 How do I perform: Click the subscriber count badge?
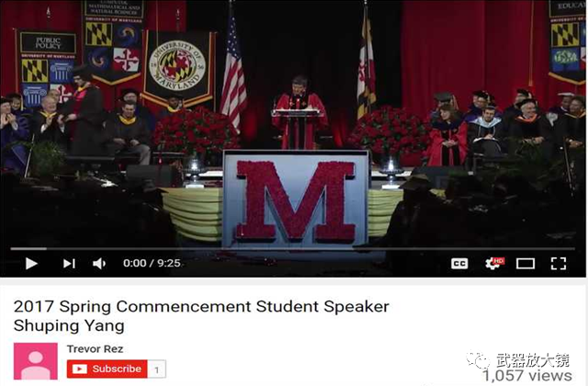157,369
